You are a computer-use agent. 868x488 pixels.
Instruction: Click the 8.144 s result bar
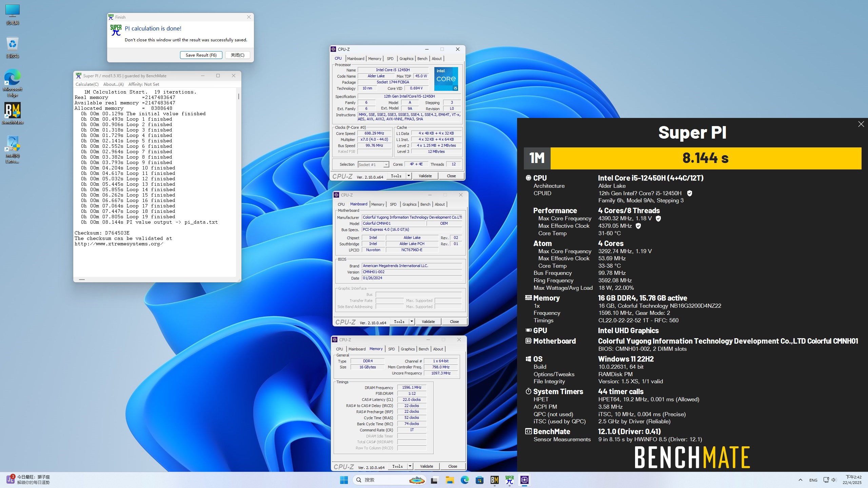coord(706,158)
